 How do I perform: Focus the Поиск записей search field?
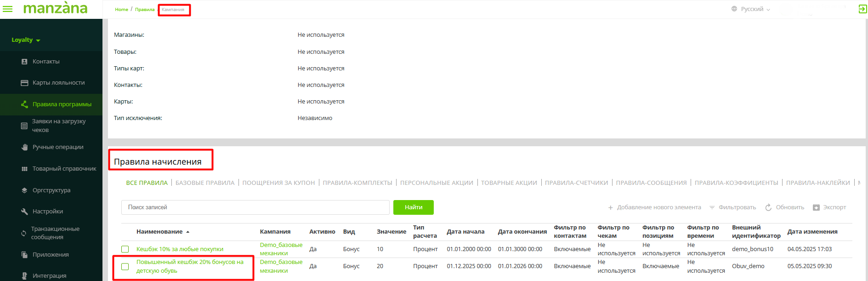[x=255, y=207]
